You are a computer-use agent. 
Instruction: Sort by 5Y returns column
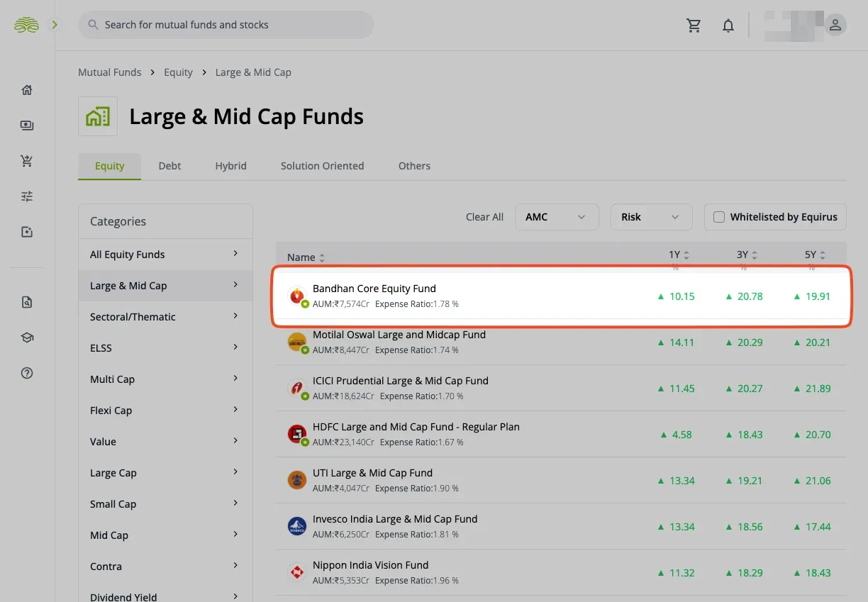pos(823,255)
